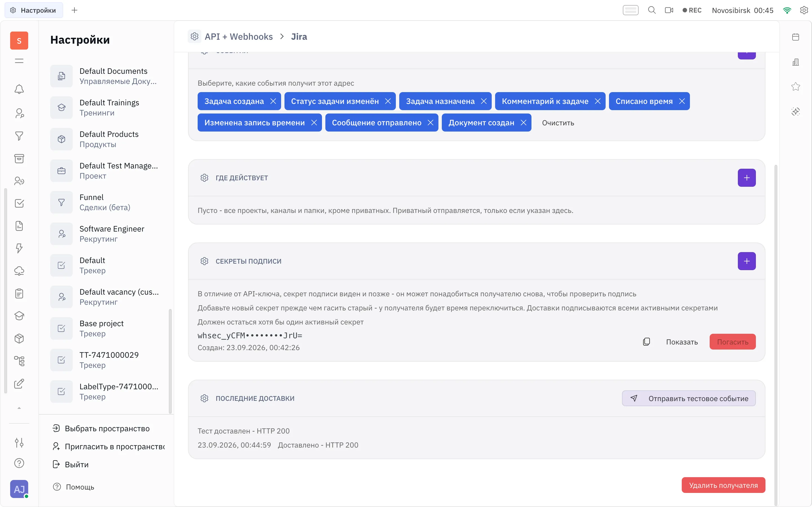
Task: Remove the "Задача создана" event tag
Action: [x=273, y=101]
